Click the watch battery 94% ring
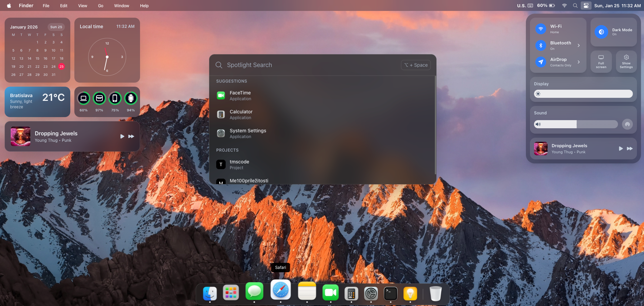This screenshot has height=306, width=644. tap(131, 98)
